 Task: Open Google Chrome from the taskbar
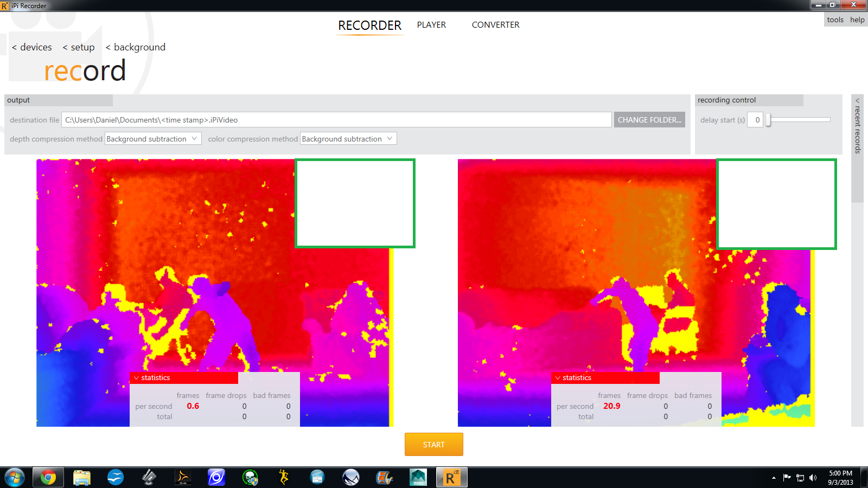[48, 478]
